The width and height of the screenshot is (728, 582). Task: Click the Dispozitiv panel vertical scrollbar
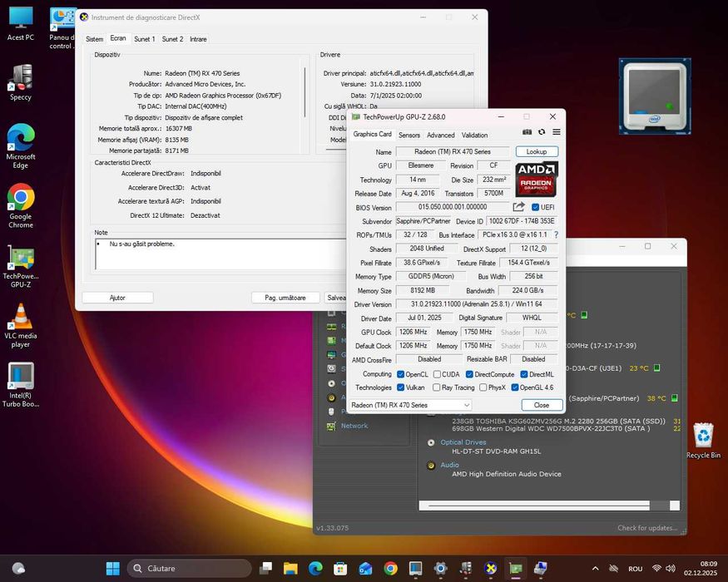[x=305, y=92]
